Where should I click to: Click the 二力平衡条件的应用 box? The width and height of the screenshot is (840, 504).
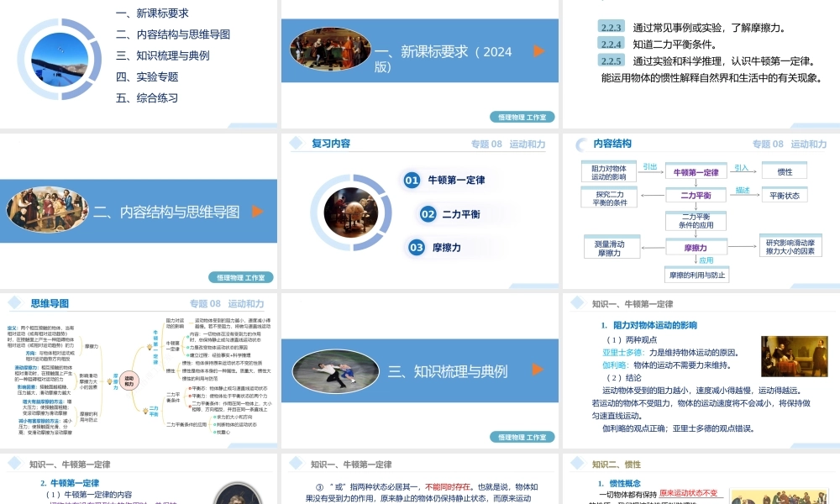click(696, 221)
